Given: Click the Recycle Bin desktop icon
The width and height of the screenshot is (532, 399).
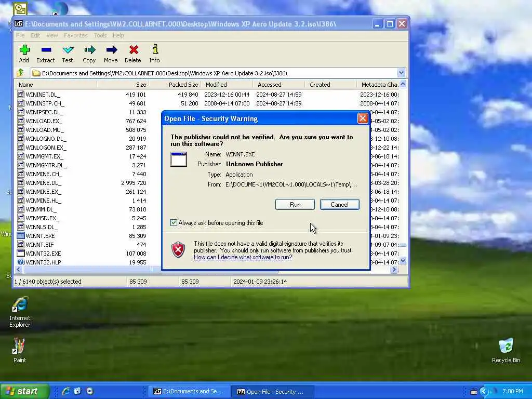Looking at the screenshot, I should point(506,345).
